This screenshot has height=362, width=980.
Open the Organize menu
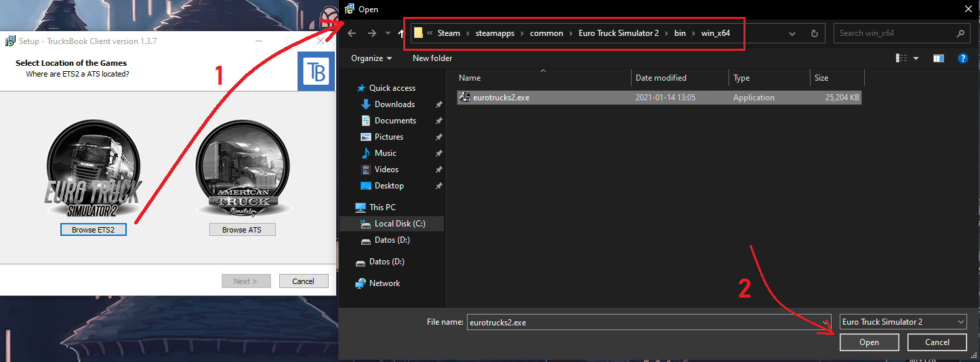[x=371, y=58]
